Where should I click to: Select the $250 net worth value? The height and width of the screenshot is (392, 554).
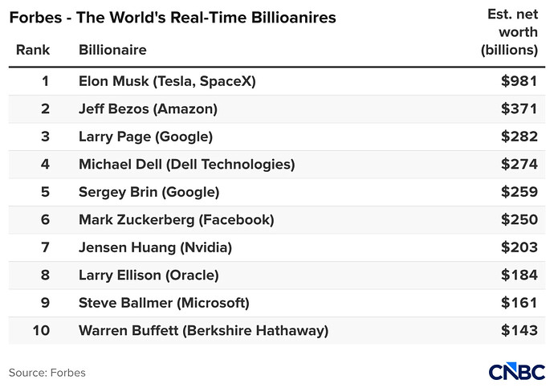(519, 220)
